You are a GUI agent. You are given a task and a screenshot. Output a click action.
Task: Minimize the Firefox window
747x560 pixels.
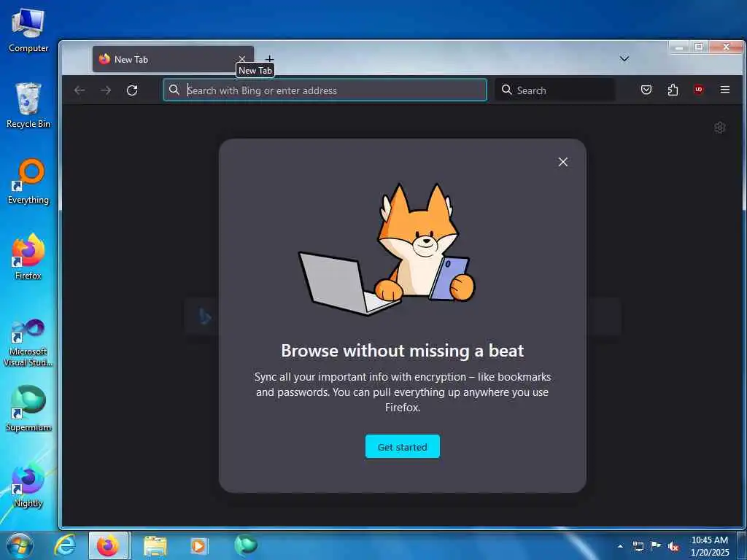[679, 47]
